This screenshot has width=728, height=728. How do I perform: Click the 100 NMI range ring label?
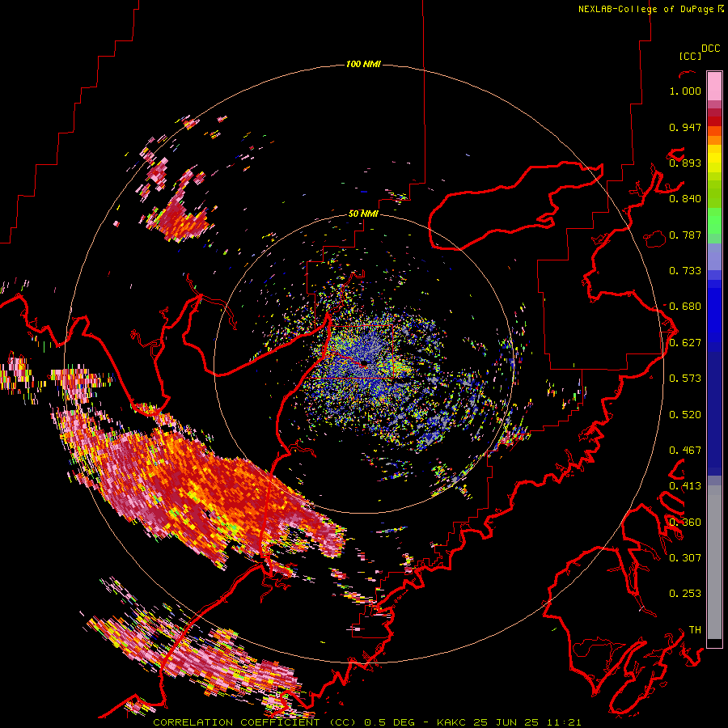pos(363,64)
